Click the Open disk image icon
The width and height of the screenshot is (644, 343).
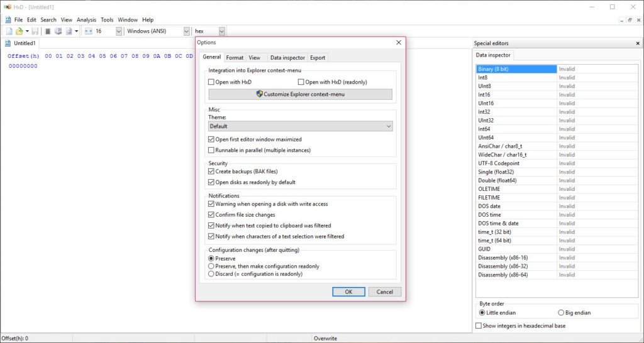click(69, 31)
